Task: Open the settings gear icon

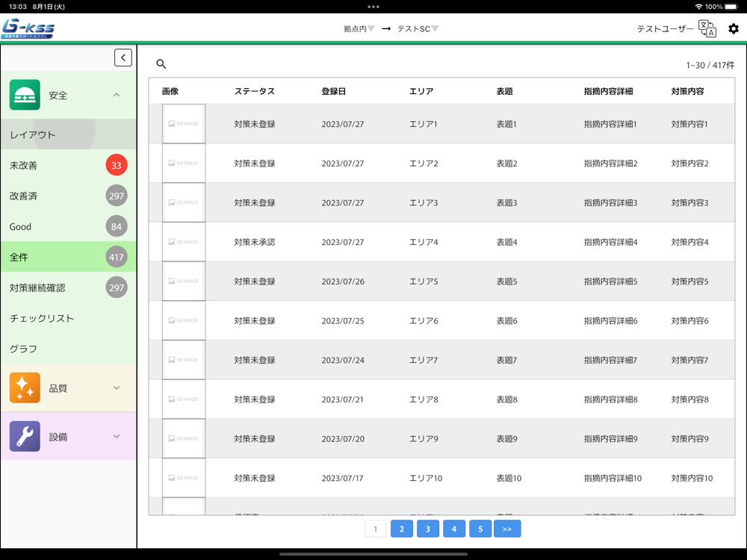Action: (734, 28)
